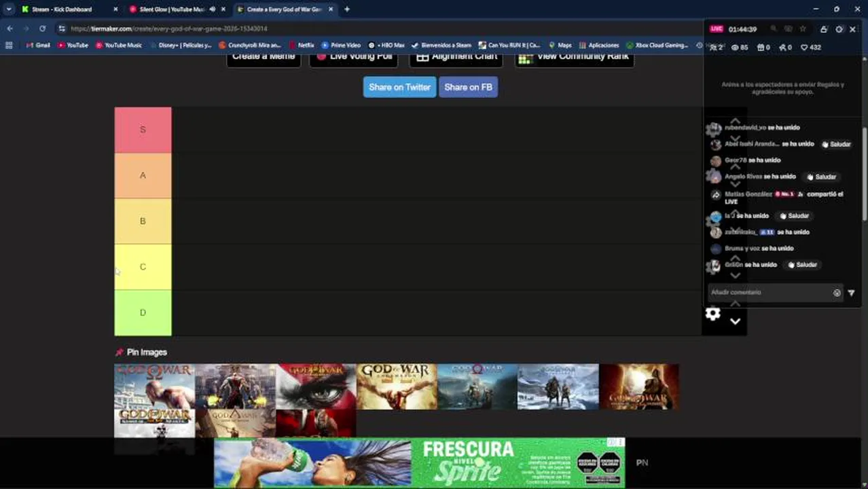The width and height of the screenshot is (868, 489).
Task: Pick the God of War Ascension cover
Action: (397, 386)
